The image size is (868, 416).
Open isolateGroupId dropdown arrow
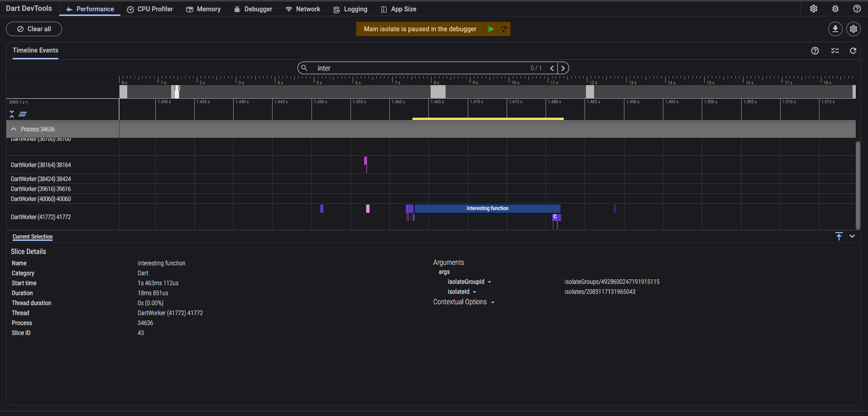coord(489,282)
